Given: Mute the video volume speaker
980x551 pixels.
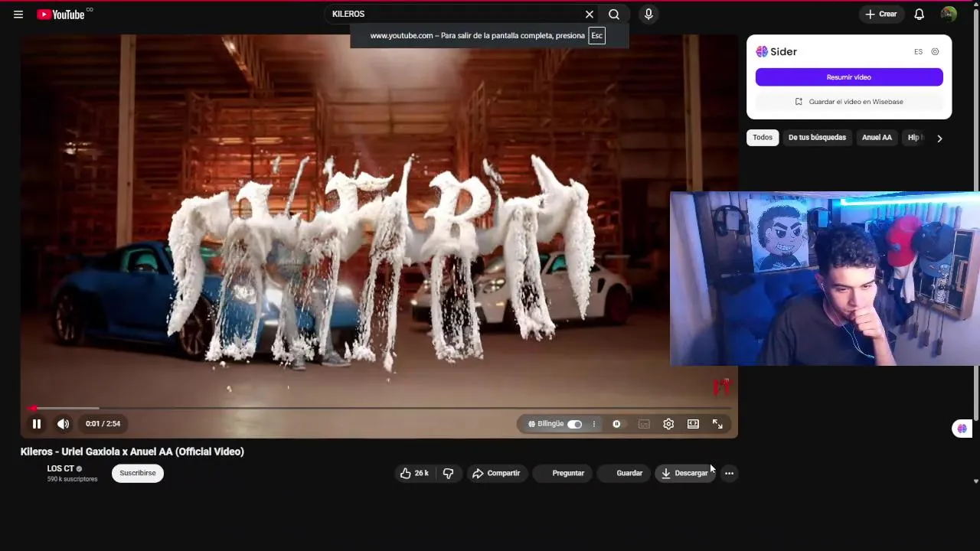Looking at the screenshot, I should click(63, 424).
